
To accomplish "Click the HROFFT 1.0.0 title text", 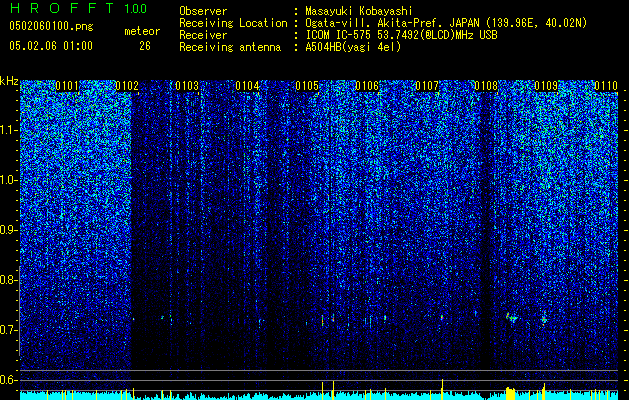I will (x=78, y=8).
